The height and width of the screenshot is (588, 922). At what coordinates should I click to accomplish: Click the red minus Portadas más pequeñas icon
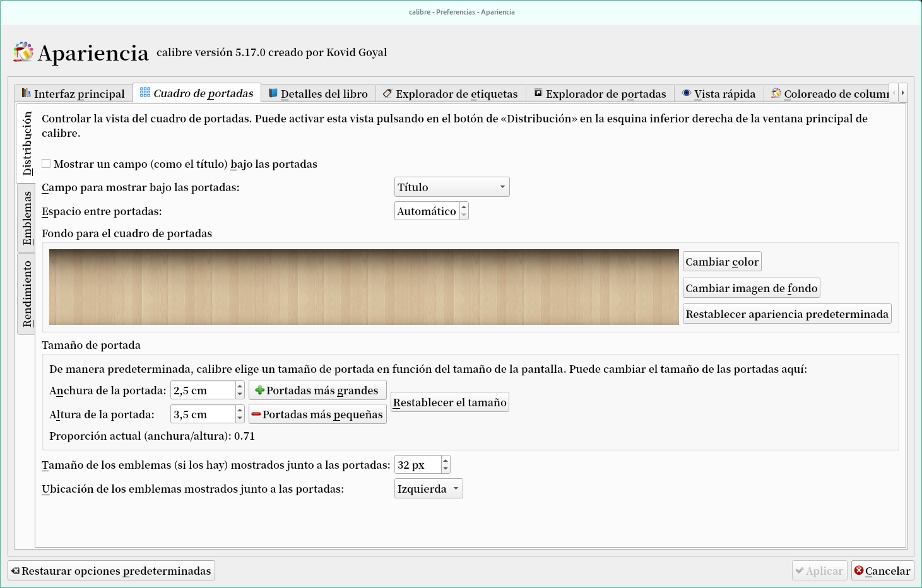[x=256, y=415]
